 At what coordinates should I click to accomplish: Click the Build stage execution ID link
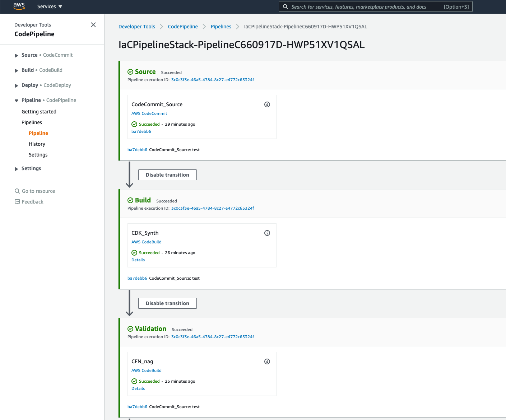coord(213,208)
